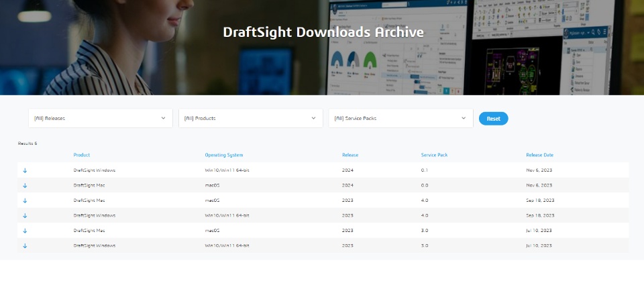The image size is (644, 283).
Task: Click Jul 10, 2023 date in Windows row
Action: (x=539, y=245)
